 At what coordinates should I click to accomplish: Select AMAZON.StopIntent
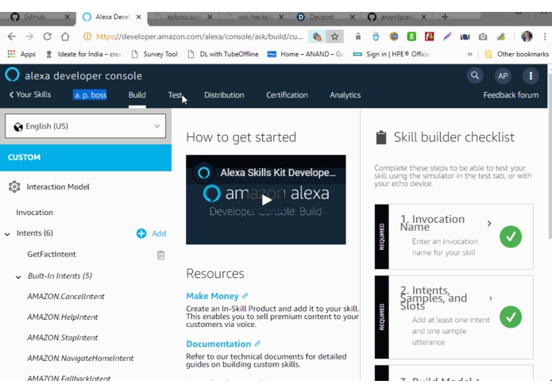62,338
